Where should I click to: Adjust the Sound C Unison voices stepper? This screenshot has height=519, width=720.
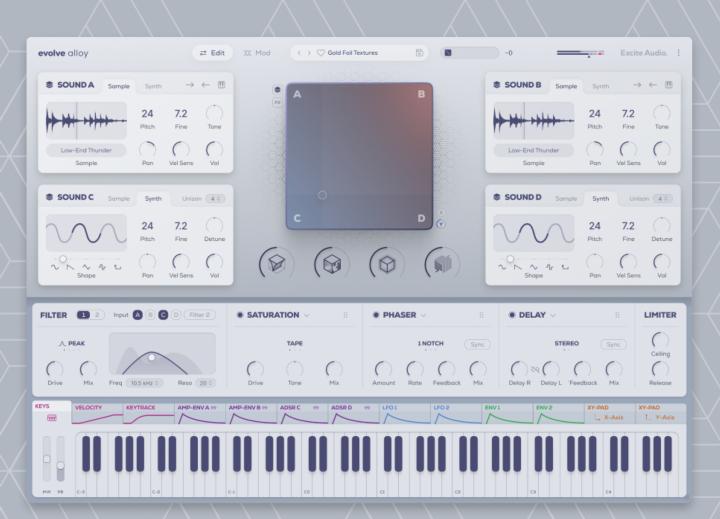[214, 199]
